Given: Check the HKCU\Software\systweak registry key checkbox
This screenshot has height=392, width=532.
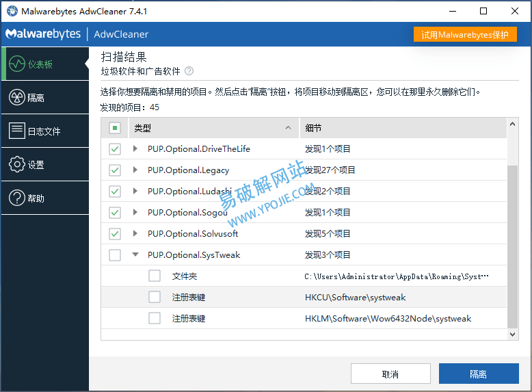Looking at the screenshot, I should click(x=155, y=298).
